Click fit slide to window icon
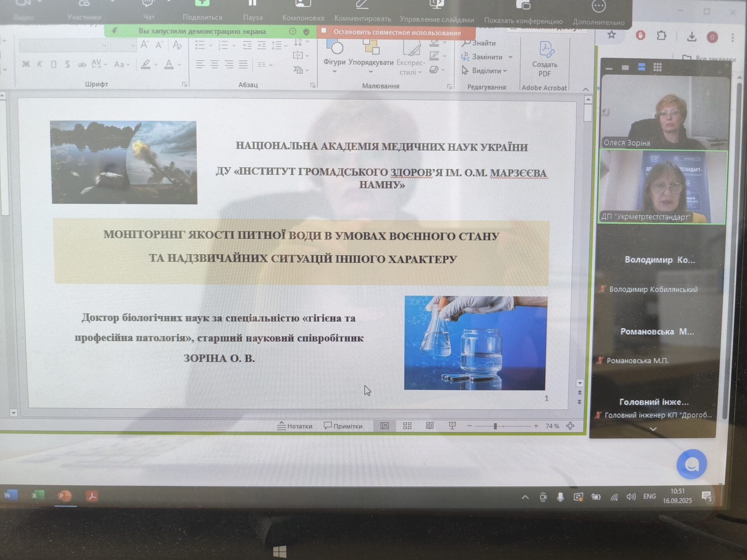 (570, 426)
